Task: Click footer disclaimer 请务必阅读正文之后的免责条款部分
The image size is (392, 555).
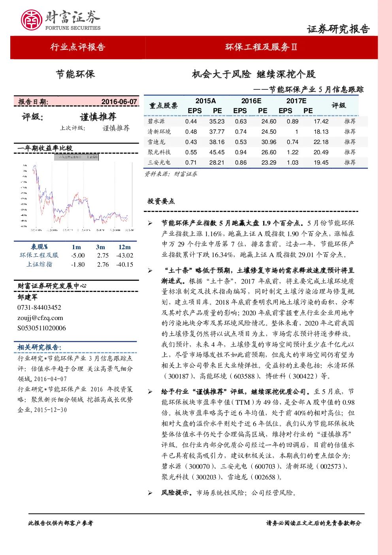Action: pyautogui.click(x=314, y=523)
